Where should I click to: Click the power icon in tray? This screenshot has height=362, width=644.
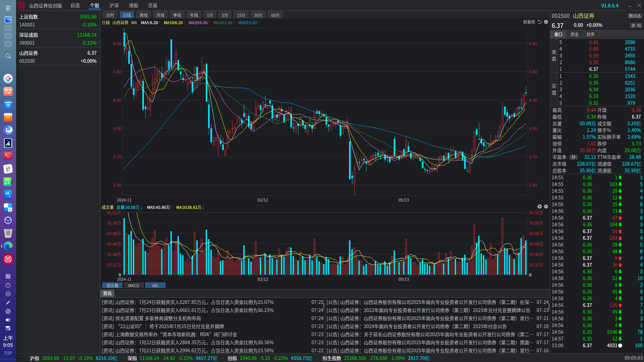8,285
